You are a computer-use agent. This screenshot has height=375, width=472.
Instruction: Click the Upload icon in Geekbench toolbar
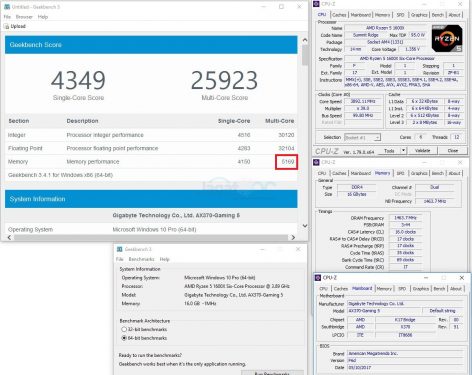(6, 26)
